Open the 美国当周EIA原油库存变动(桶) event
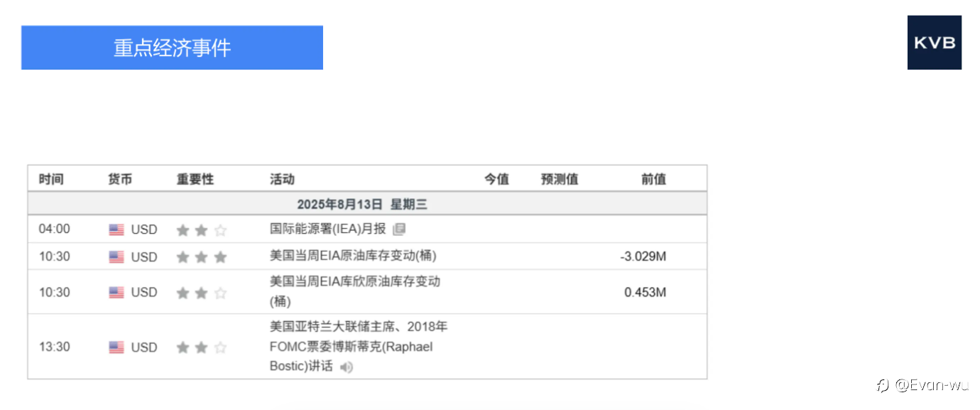980x410 pixels. [x=353, y=255]
